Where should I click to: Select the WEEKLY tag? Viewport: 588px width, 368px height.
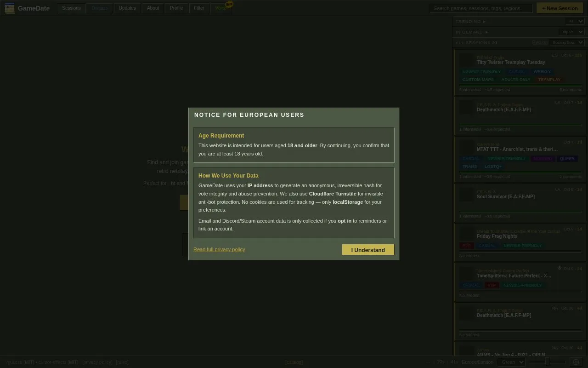[x=542, y=72]
